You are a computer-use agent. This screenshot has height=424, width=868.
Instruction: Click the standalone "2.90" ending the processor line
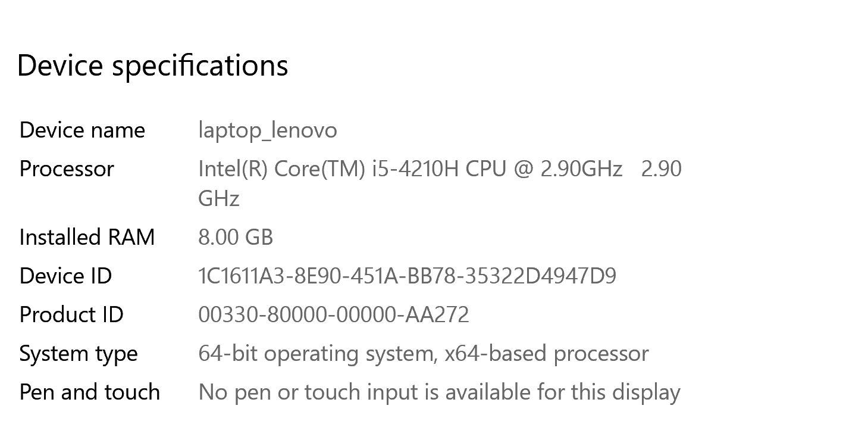click(x=662, y=169)
